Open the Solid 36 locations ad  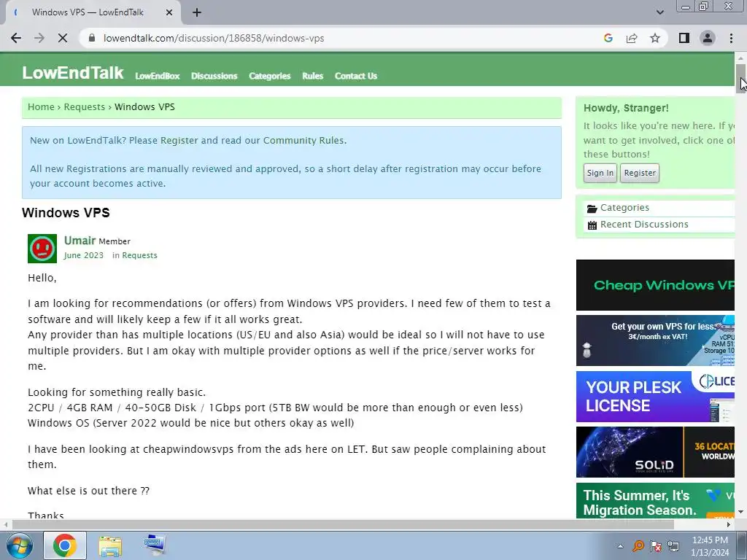(656, 452)
